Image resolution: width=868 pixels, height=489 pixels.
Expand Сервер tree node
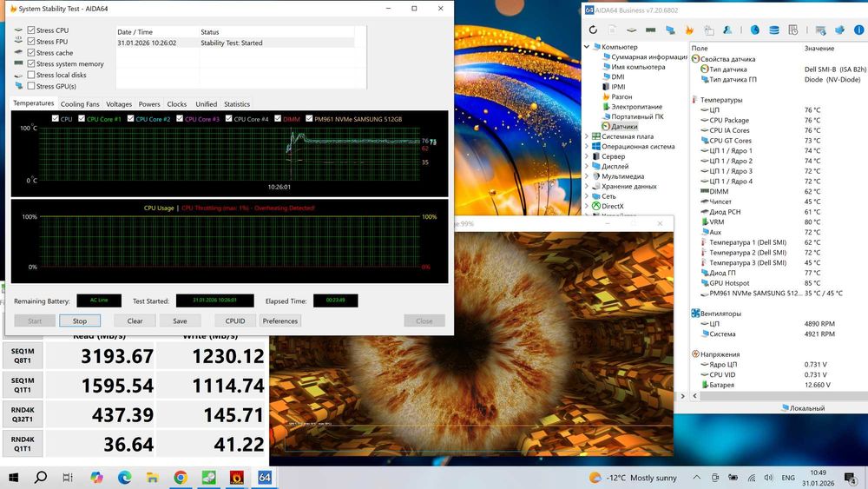click(587, 156)
